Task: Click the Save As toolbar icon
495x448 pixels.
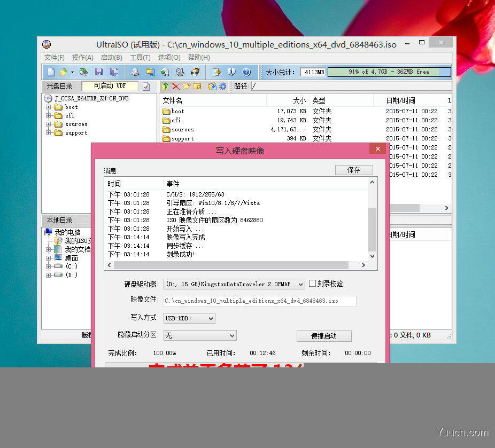Action: pyautogui.click(x=114, y=72)
